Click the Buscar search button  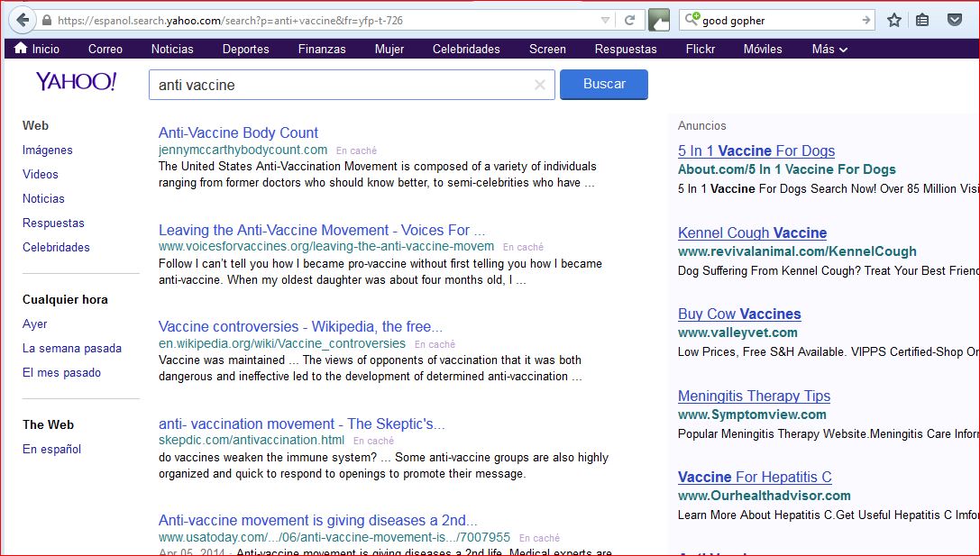pos(604,85)
